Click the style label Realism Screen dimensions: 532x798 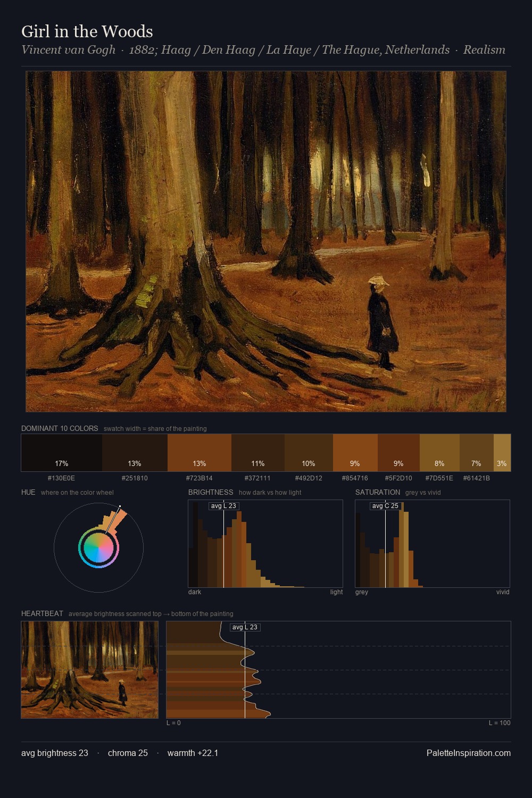coord(484,49)
